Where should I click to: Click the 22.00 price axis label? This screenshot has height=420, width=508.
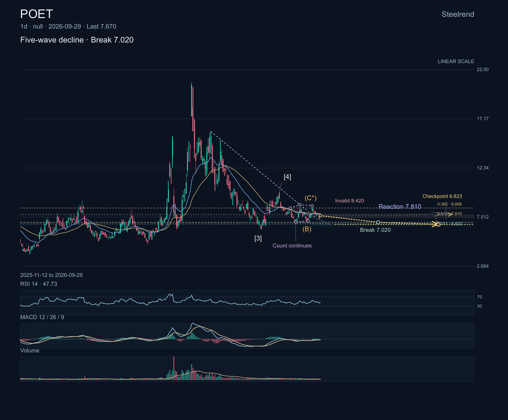coord(483,69)
